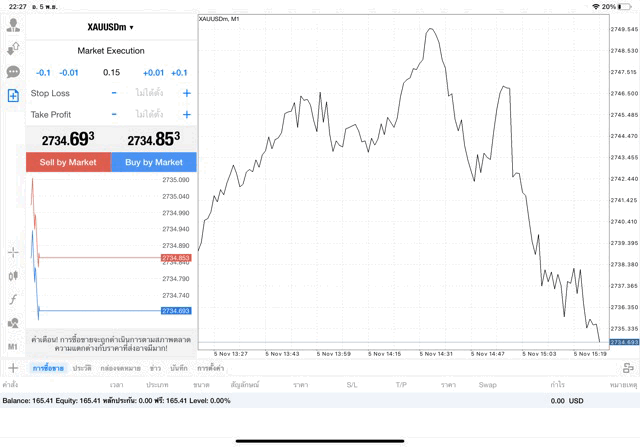Increase volume by 0.01
Image resolution: width=640 pixels, height=447 pixels.
(153, 72)
